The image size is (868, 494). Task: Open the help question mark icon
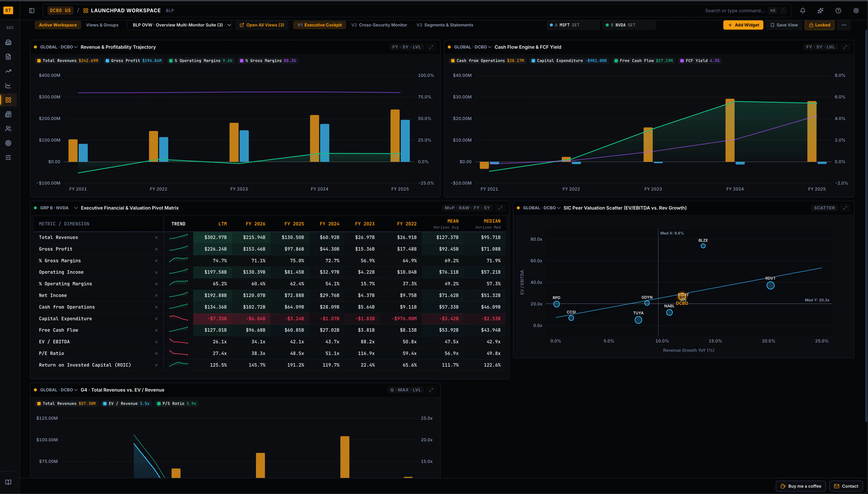click(x=838, y=11)
